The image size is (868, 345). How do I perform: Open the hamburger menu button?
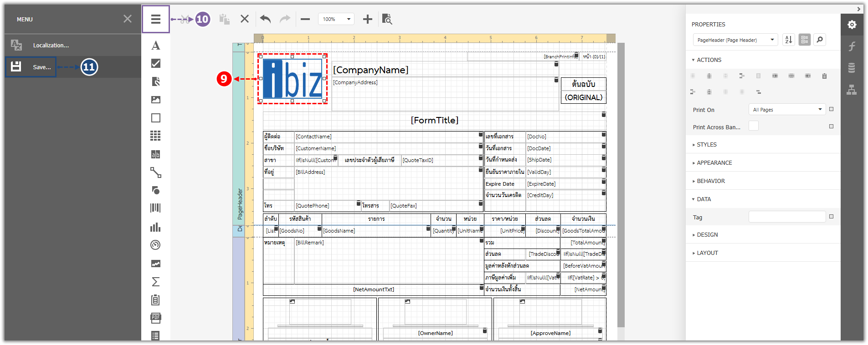point(155,19)
